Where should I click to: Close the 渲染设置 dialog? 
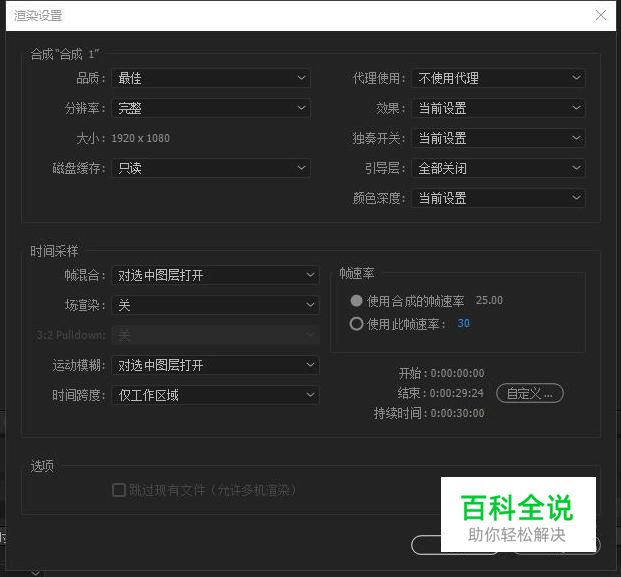click(x=601, y=15)
